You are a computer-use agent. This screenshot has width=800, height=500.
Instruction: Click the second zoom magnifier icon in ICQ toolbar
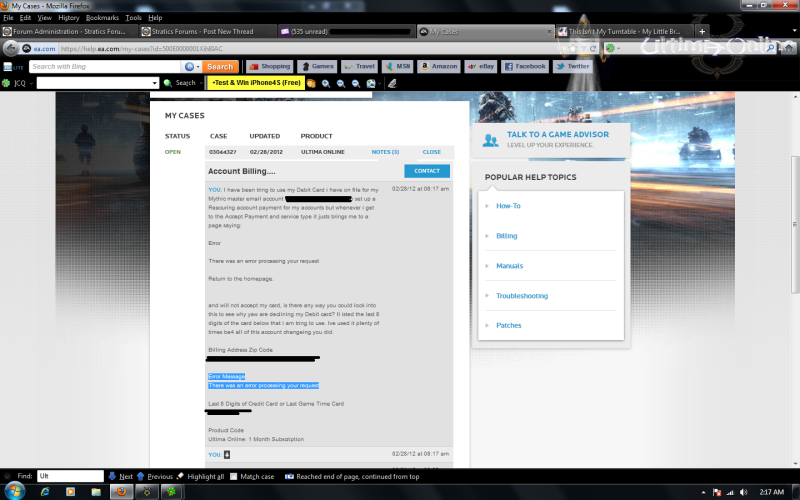pyautogui.click(x=340, y=83)
